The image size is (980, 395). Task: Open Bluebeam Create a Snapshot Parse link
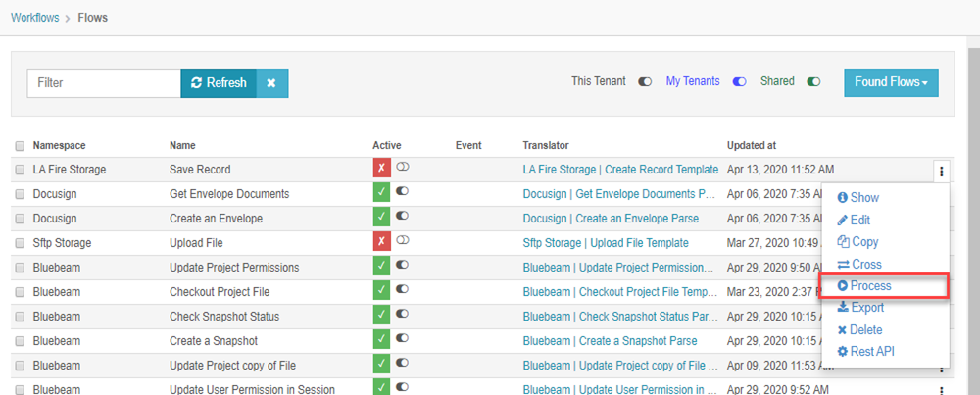point(610,341)
